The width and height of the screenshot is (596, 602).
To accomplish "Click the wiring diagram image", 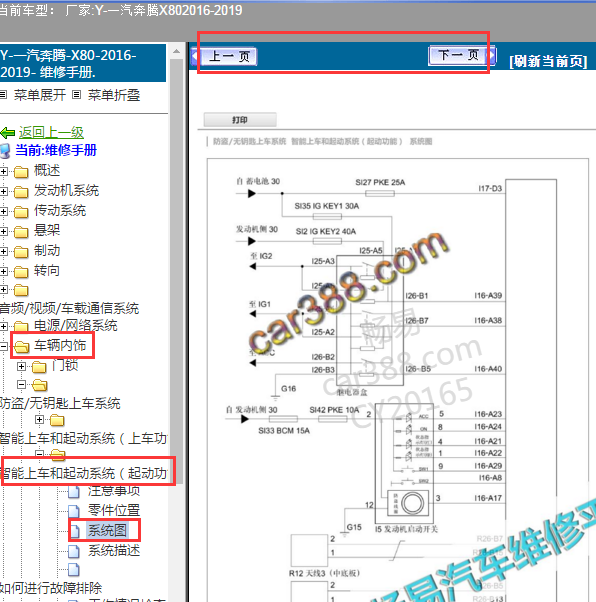I will click(x=398, y=380).
